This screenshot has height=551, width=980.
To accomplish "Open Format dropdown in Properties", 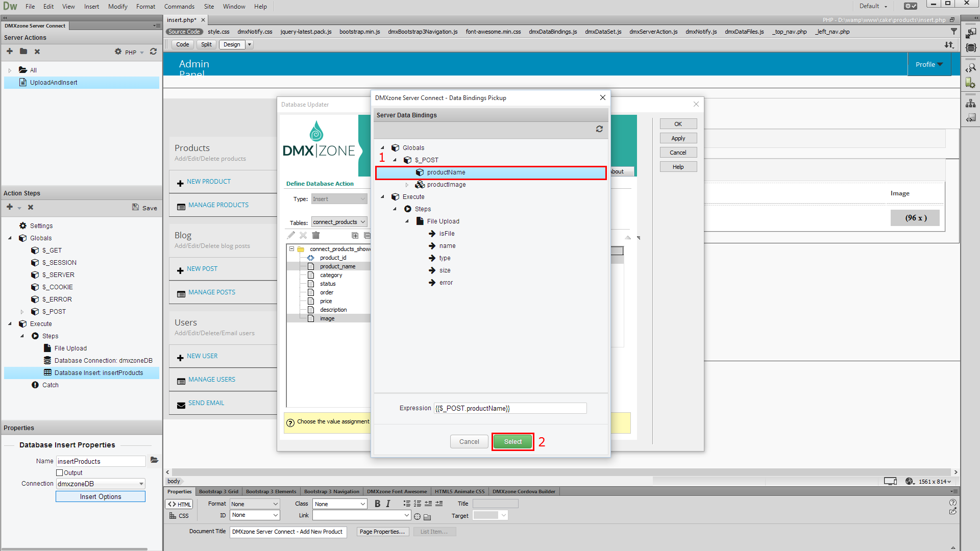I will (255, 504).
